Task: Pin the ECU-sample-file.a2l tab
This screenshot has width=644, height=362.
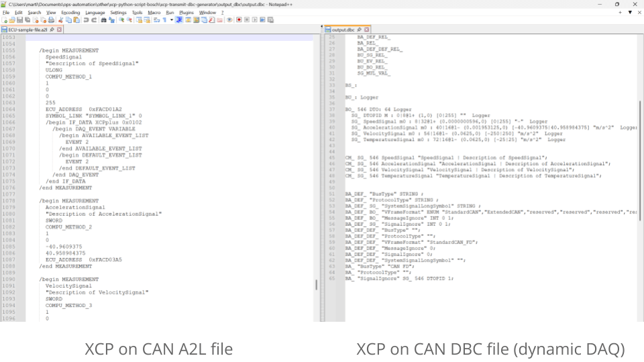Action: [52, 29]
